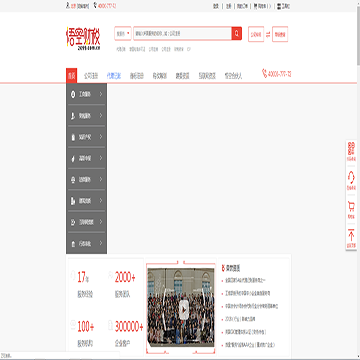The image size is (360, 360).
Task: Click the red honors heading icon
Action: tap(223, 268)
